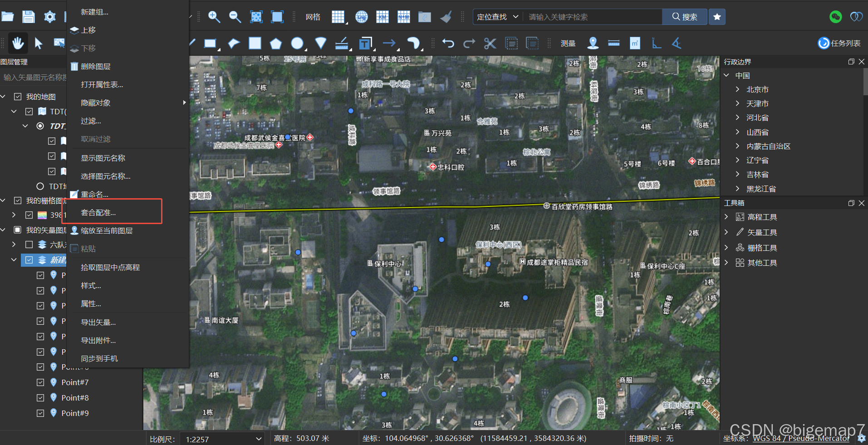Uncheck the Point#9 checkbox
The width and height of the screenshot is (868, 445).
(40, 413)
